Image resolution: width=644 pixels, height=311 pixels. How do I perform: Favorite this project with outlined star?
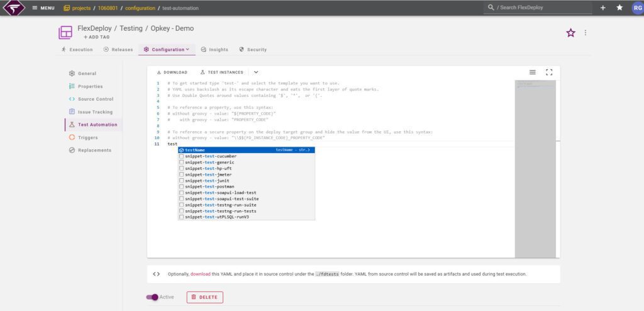[570, 33]
